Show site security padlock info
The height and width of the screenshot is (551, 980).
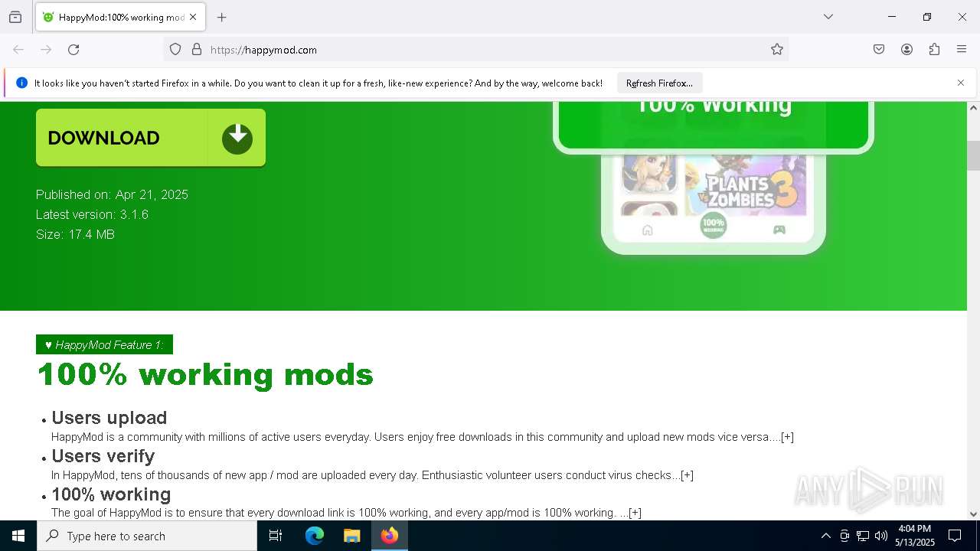pos(197,50)
